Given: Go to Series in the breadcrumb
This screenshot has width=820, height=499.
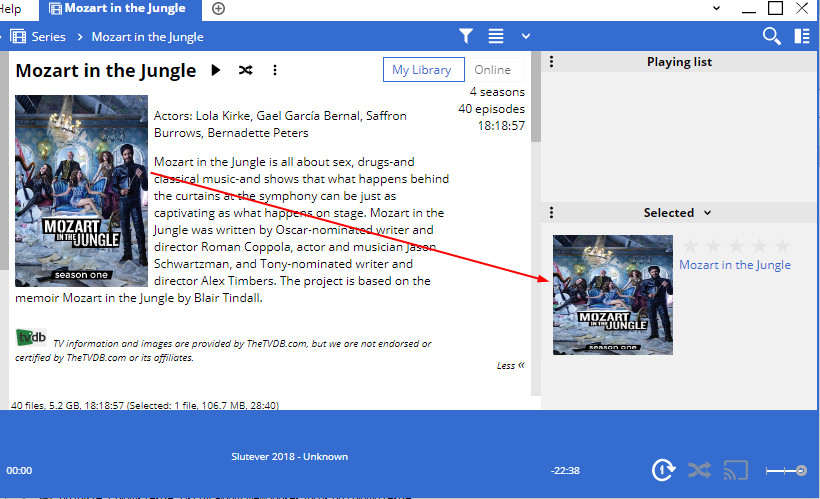Looking at the screenshot, I should coord(48,37).
